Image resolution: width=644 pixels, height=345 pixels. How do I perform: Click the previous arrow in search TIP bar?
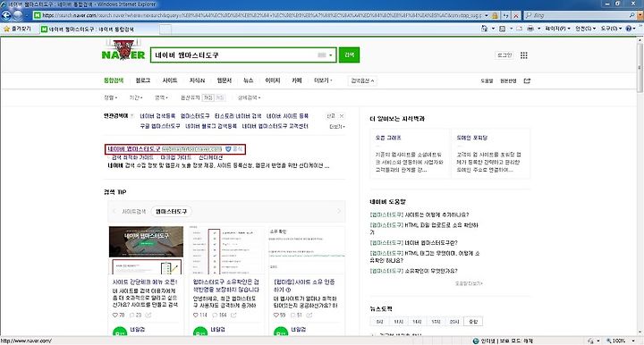click(114, 211)
